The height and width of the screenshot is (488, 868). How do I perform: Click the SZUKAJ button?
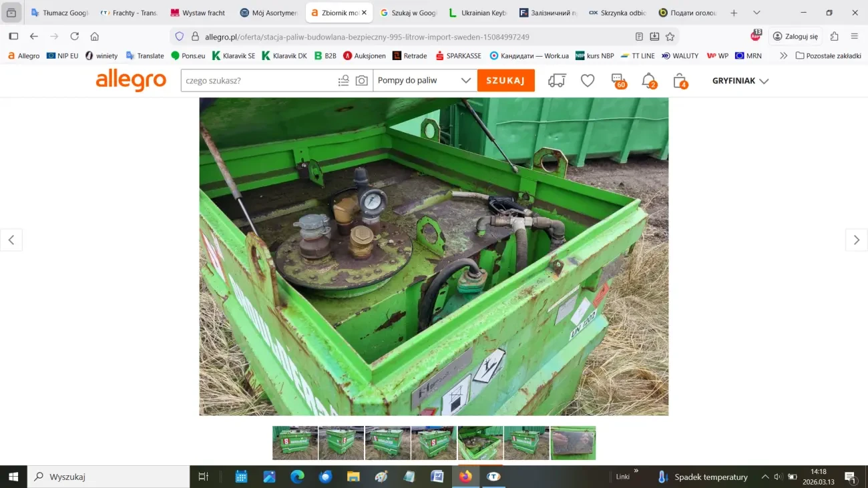click(x=505, y=80)
